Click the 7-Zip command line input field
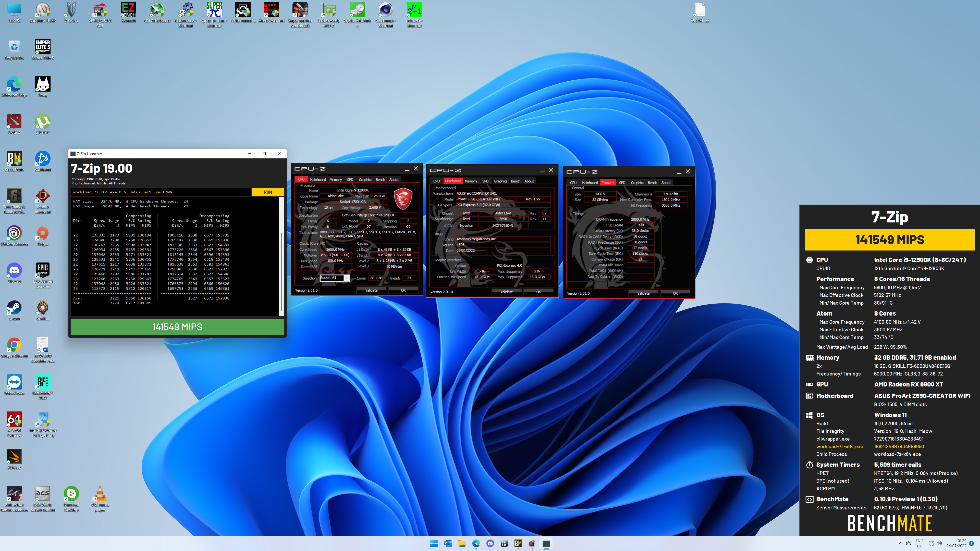This screenshot has width=980, height=551. click(x=161, y=192)
